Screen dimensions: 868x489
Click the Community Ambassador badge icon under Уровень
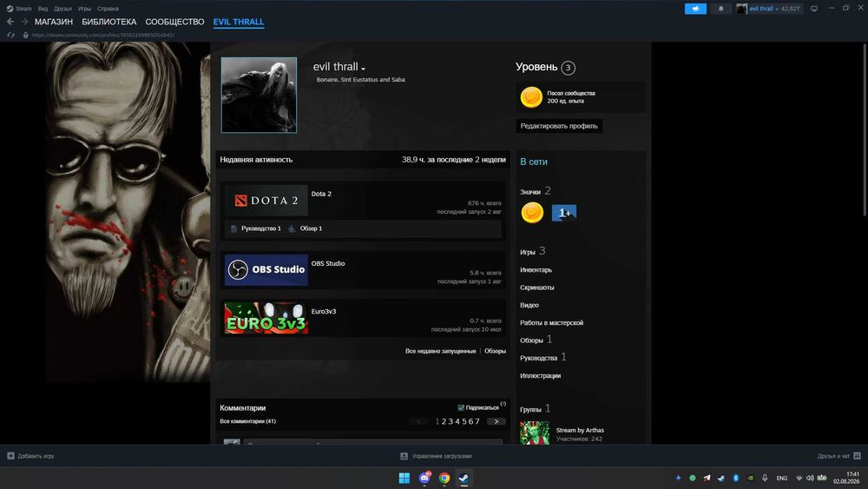point(531,97)
